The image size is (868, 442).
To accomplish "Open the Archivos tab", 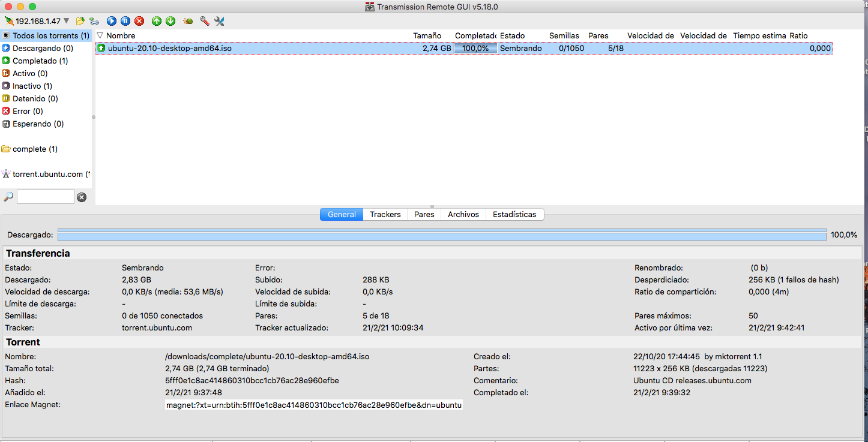I will (463, 214).
